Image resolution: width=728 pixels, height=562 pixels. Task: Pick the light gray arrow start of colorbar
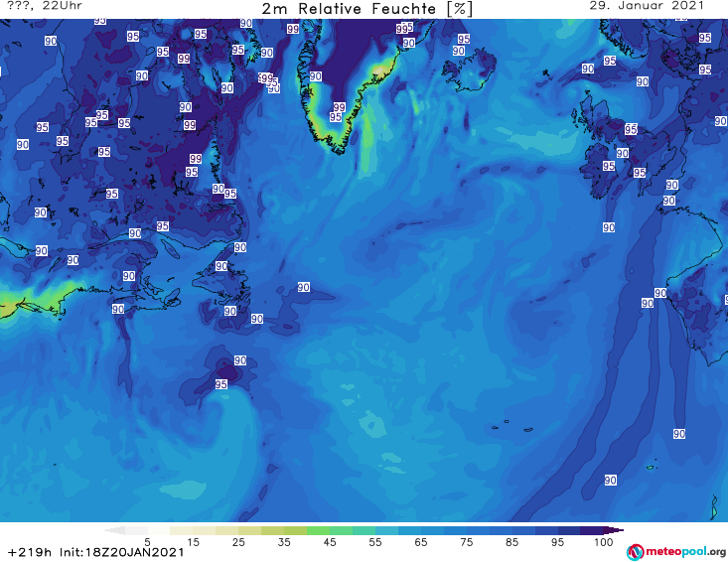point(114,530)
